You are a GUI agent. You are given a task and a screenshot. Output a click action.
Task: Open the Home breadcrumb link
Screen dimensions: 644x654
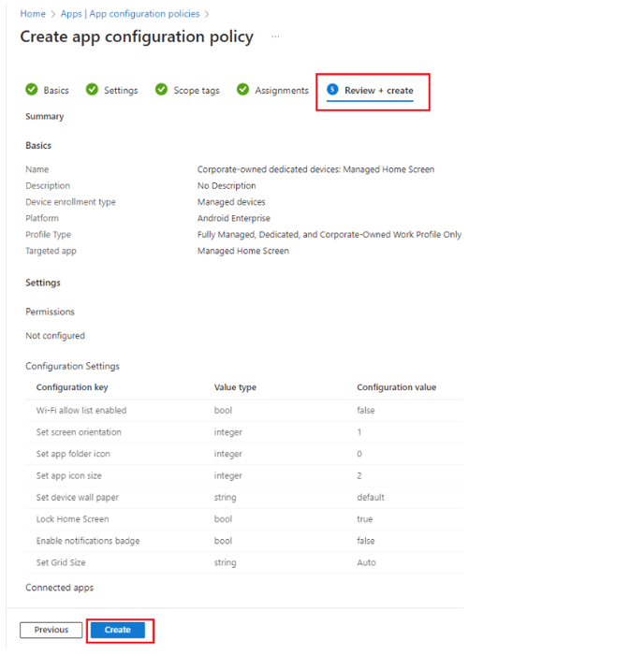[x=33, y=14]
